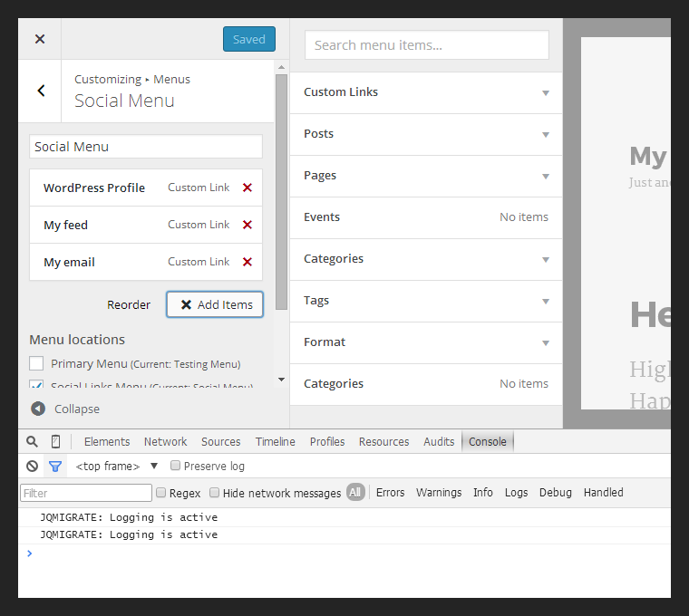Open the top frame dropdown

pyautogui.click(x=116, y=466)
